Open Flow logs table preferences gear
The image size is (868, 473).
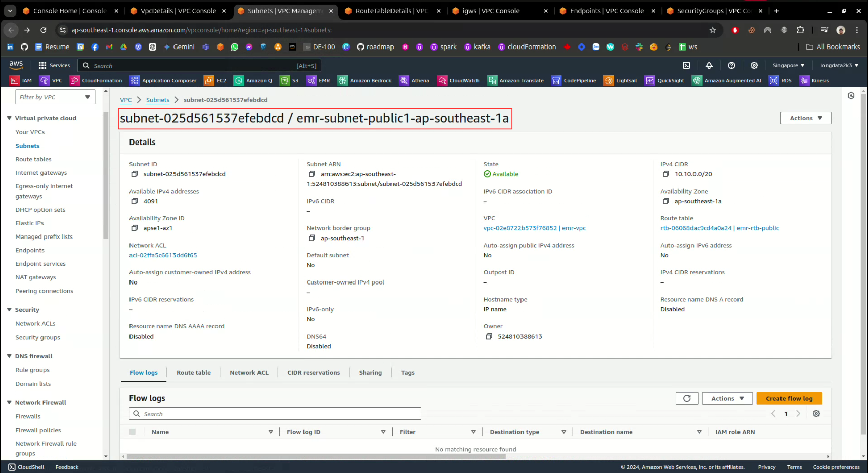(x=816, y=414)
